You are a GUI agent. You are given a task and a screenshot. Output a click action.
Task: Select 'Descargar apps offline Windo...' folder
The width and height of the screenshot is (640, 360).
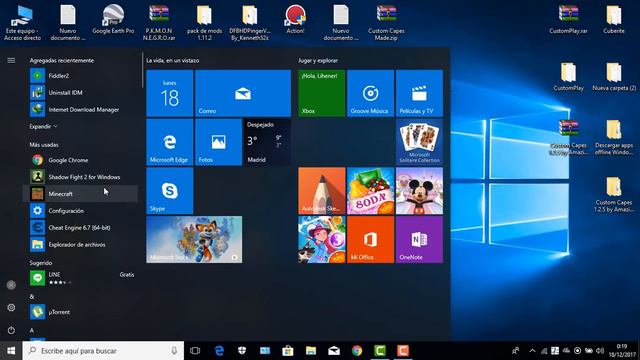coord(613,137)
